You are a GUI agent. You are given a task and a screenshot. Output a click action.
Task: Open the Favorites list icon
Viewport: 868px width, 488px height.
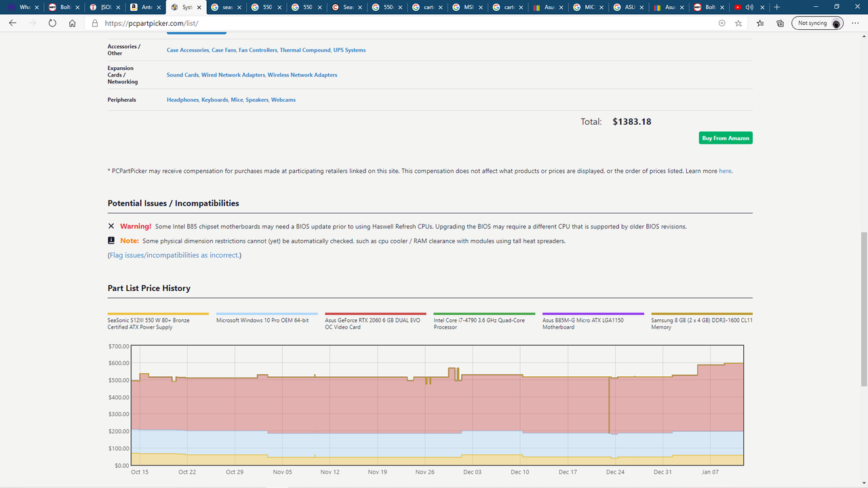pyautogui.click(x=760, y=23)
